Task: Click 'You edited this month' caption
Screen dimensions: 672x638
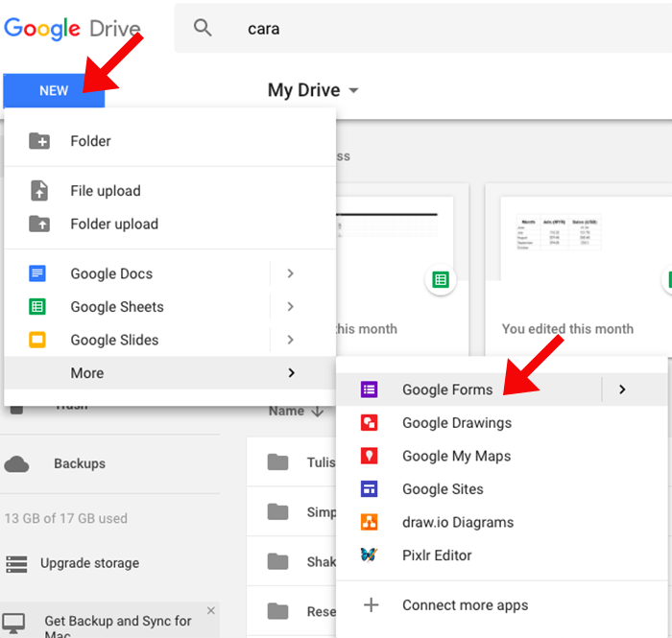Action: 567,329
